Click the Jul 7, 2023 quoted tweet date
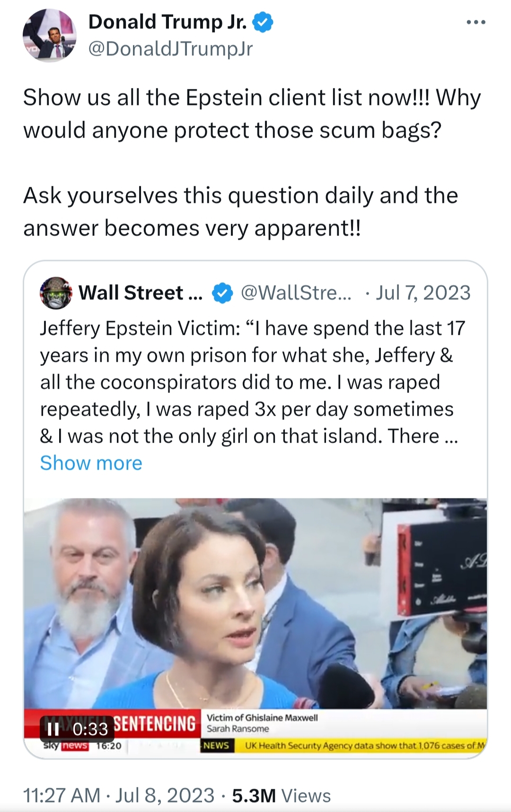The height and width of the screenshot is (812, 511). [423, 293]
